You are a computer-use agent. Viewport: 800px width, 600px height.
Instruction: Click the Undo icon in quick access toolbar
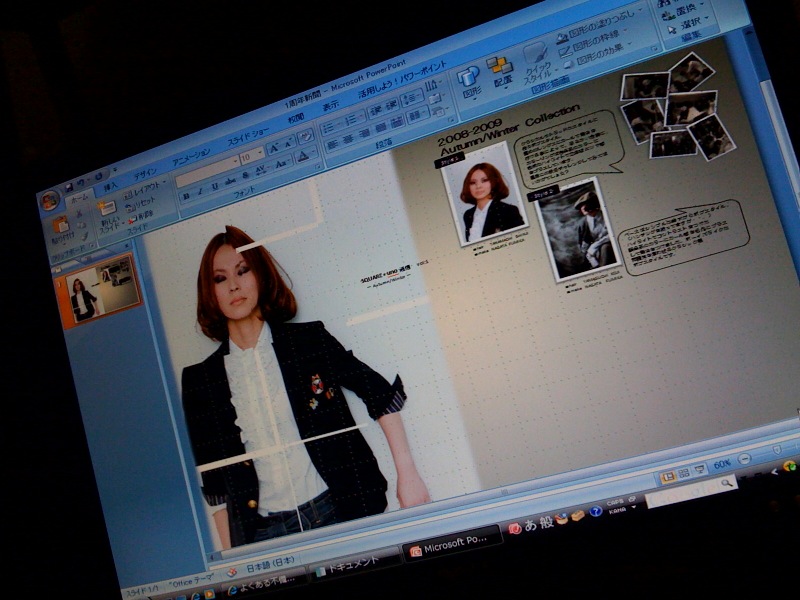click(82, 183)
